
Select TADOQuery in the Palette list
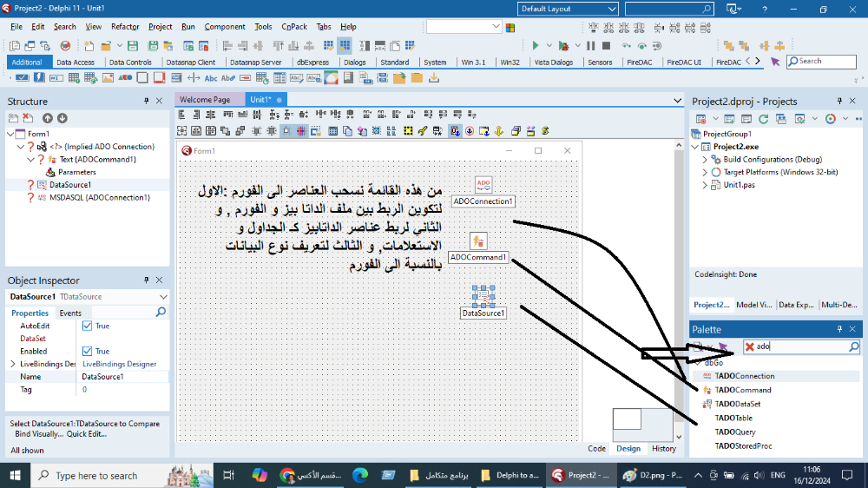pos(734,432)
